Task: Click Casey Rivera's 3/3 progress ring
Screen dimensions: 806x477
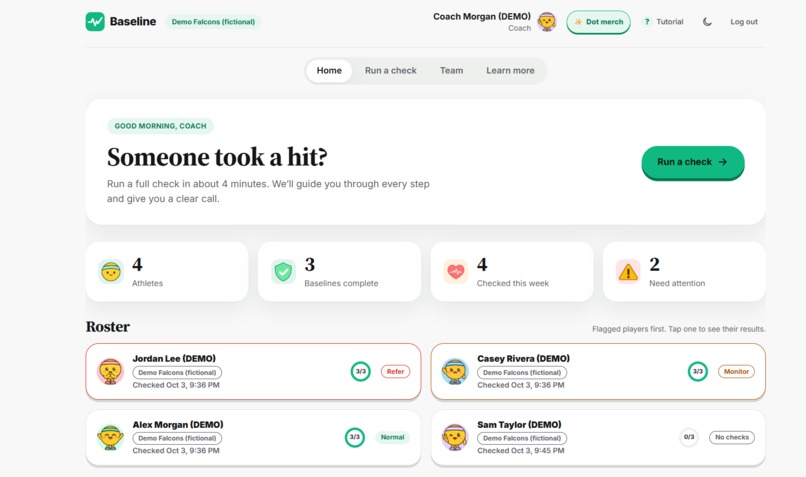Action: (698, 371)
